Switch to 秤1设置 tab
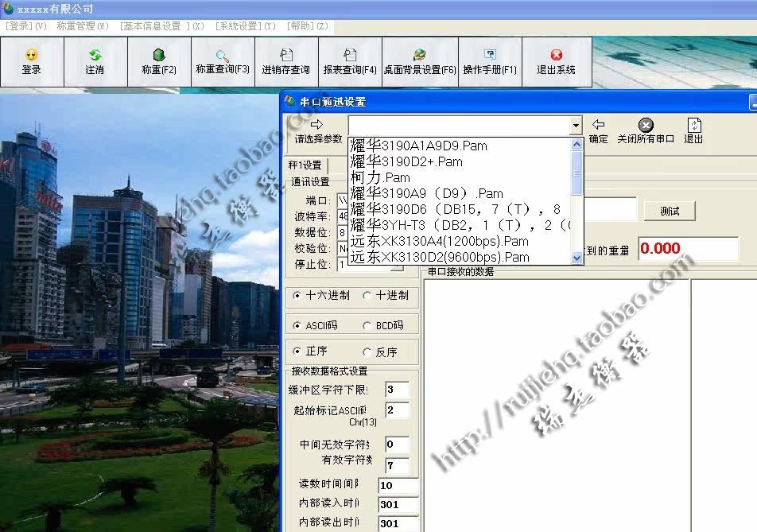The image size is (757, 532). [x=305, y=165]
